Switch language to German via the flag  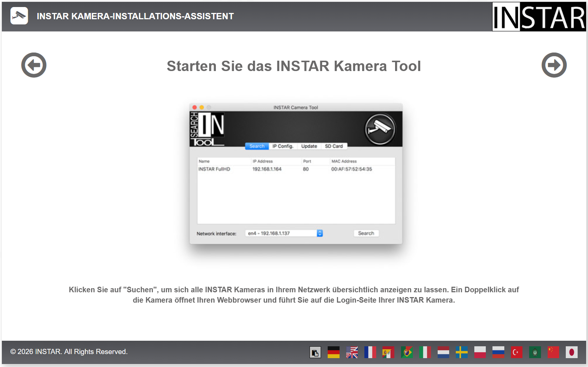[x=334, y=352]
